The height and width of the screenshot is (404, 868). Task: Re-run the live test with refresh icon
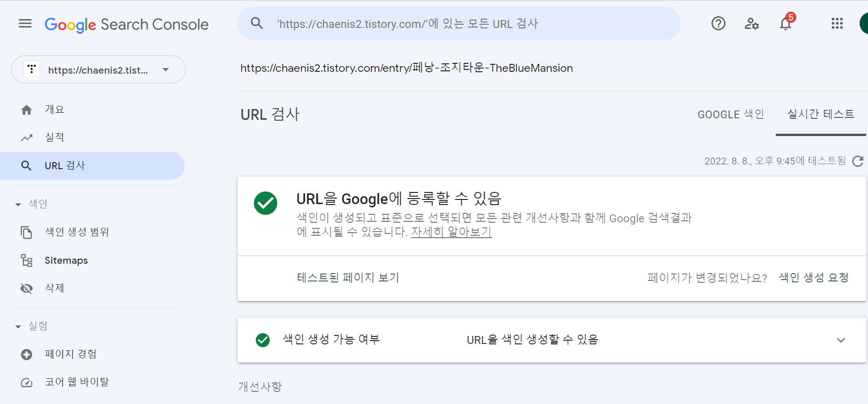click(x=858, y=161)
